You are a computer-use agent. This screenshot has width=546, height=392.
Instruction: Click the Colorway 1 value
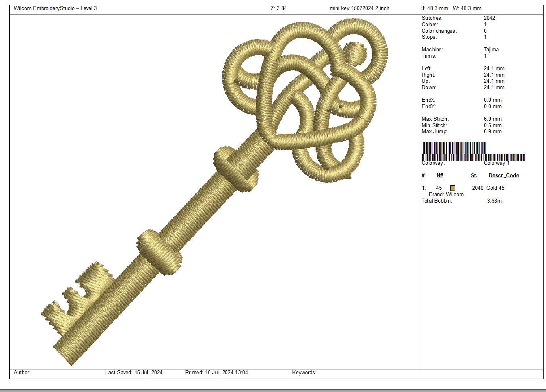pos(496,163)
